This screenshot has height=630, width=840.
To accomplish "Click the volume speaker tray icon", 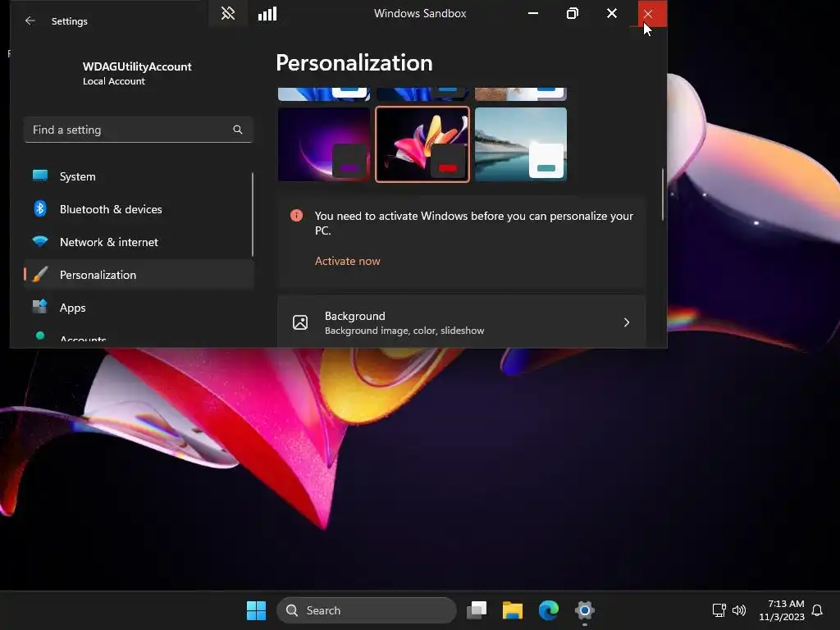I will 739,610.
